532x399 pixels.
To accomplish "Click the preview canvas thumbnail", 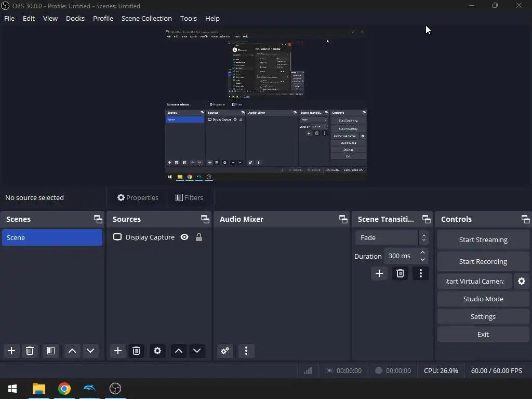I will pos(266,105).
